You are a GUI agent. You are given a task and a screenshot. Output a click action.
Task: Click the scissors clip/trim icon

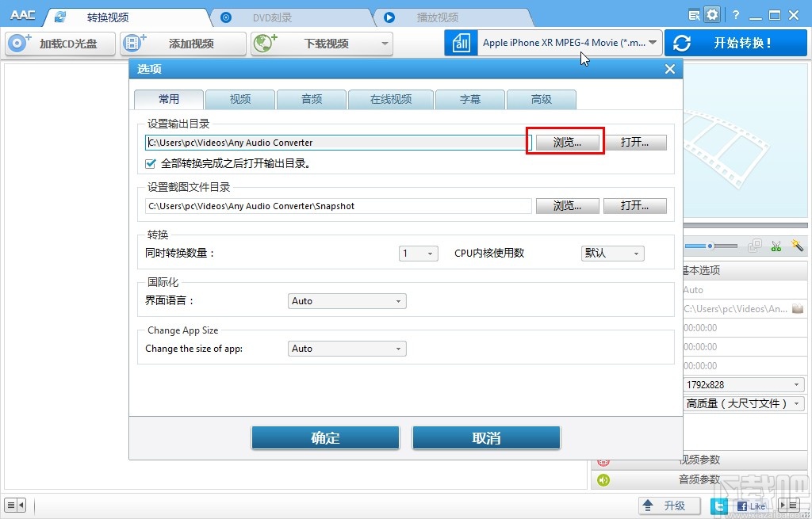pyautogui.click(x=776, y=246)
